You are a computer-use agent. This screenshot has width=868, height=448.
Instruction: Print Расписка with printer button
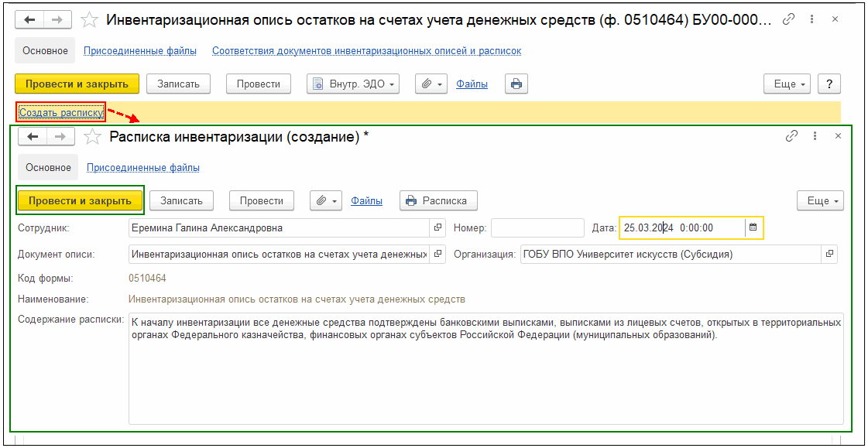pos(439,200)
